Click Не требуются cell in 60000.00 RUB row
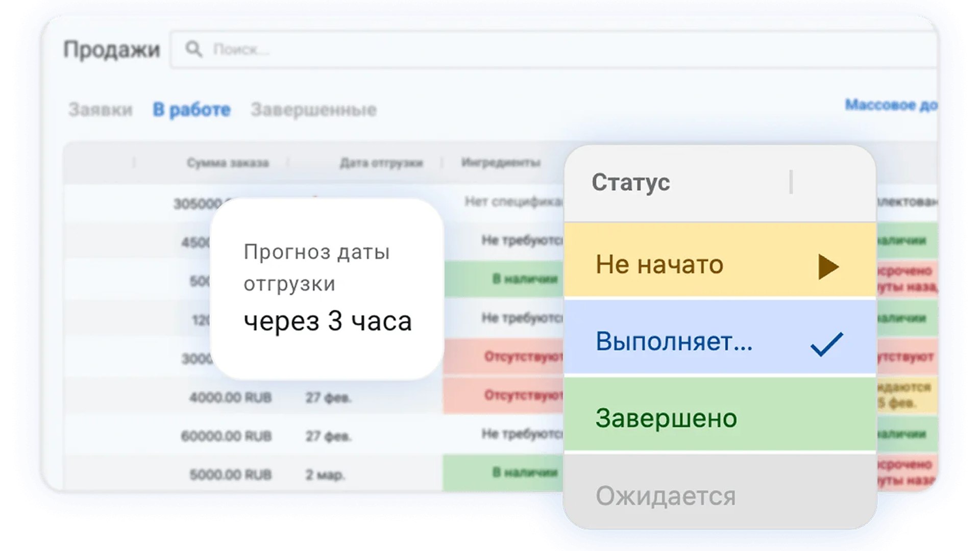Viewport: 980px width, 551px height. [503, 434]
